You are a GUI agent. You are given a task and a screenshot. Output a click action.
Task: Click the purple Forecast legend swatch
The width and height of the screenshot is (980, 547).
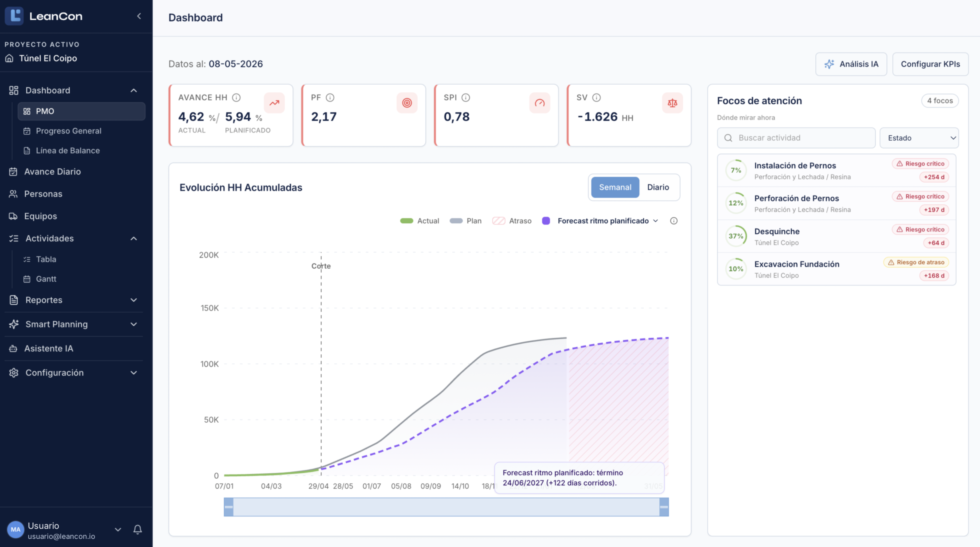coord(546,221)
